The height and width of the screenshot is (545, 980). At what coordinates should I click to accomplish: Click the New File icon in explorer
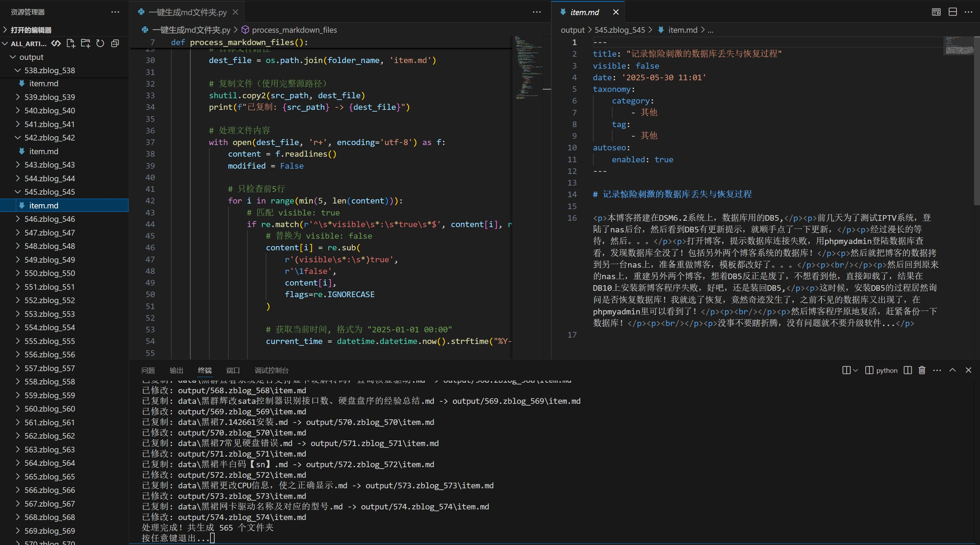(71, 43)
